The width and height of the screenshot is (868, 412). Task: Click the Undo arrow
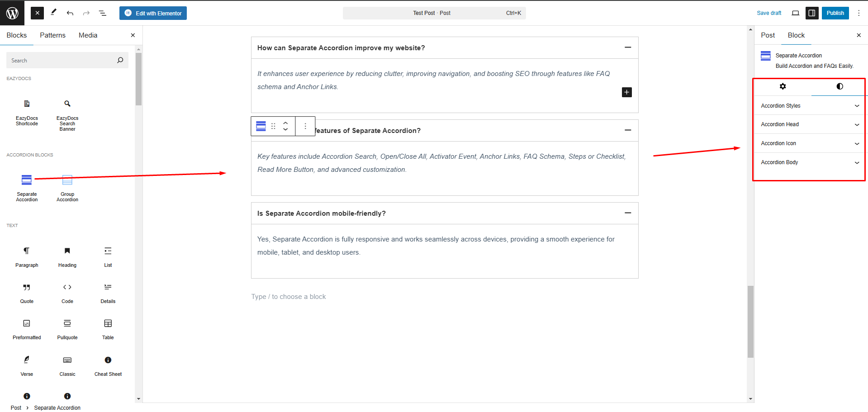pyautogui.click(x=70, y=13)
